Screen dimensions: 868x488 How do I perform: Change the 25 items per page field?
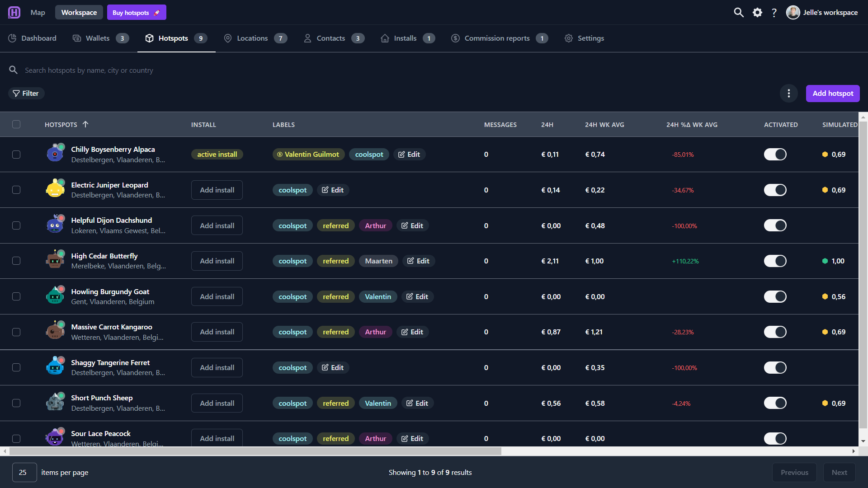[24, 472]
